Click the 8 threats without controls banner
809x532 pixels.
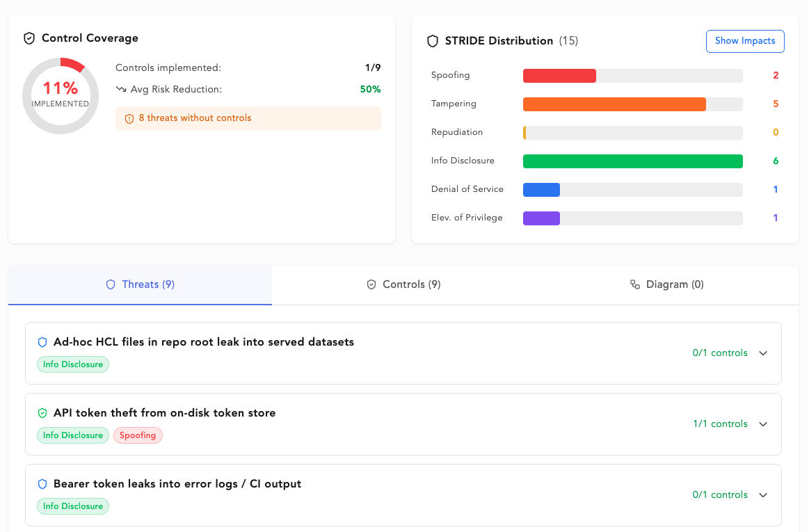pos(248,118)
